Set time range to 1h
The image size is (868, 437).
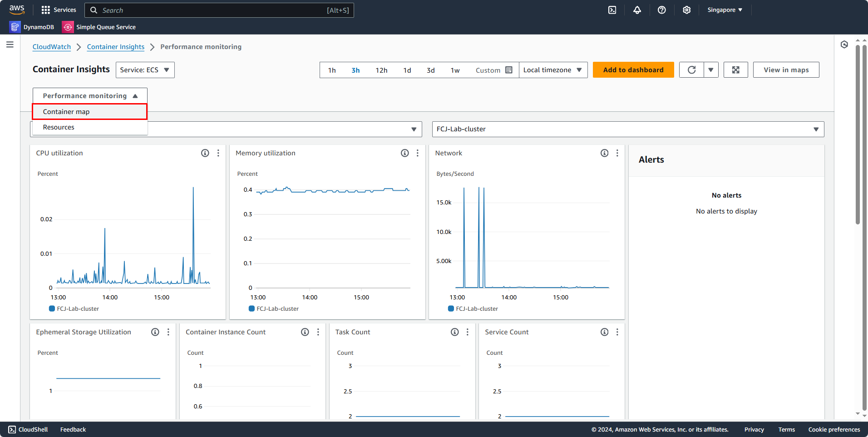point(332,70)
